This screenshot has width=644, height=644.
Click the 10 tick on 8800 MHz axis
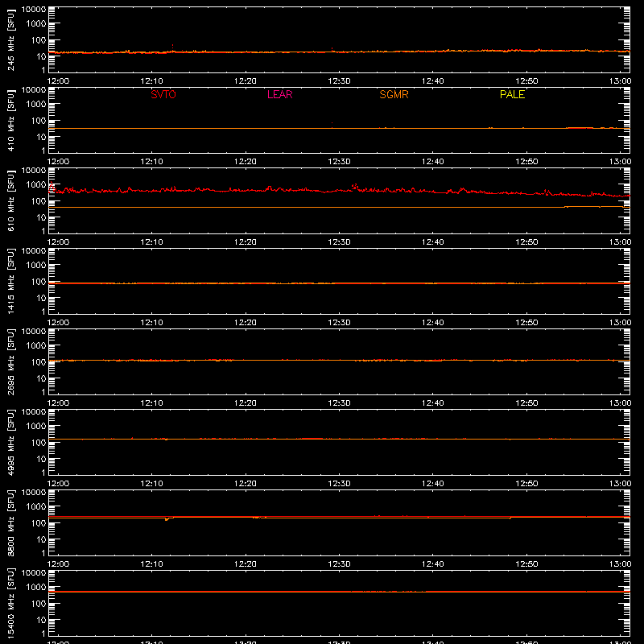41,539
